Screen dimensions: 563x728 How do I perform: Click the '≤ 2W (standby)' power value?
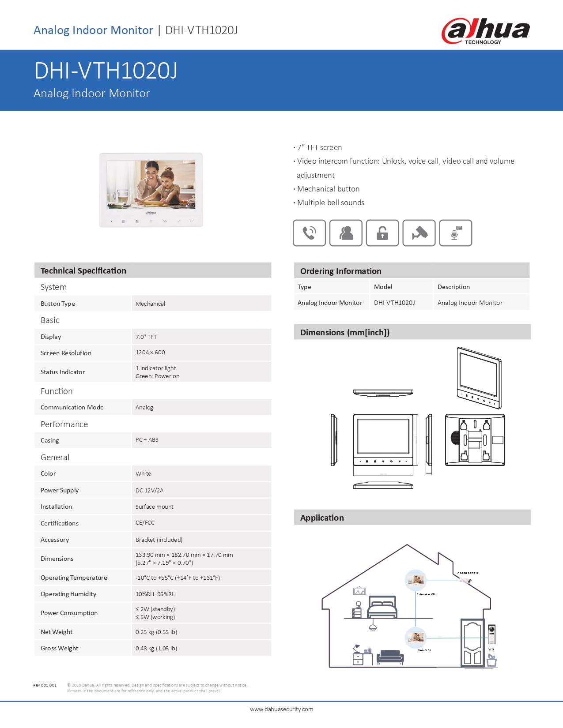tap(155, 609)
